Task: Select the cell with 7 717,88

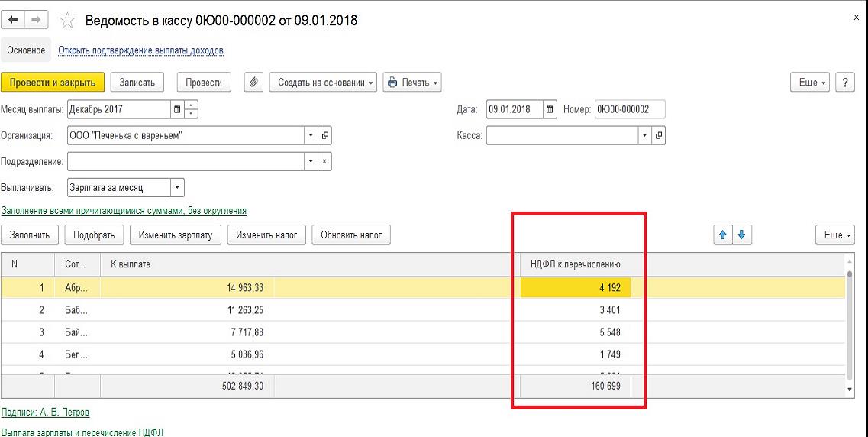Action: pyautogui.click(x=188, y=332)
